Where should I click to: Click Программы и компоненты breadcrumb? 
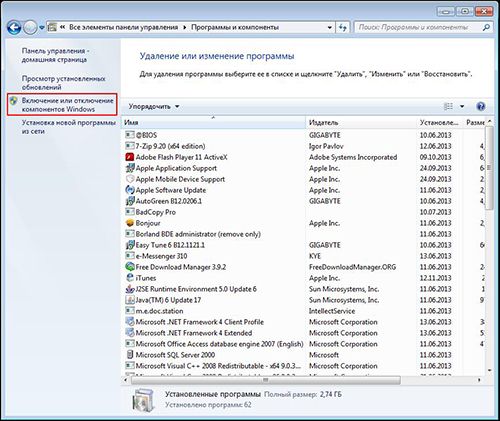pyautogui.click(x=235, y=27)
